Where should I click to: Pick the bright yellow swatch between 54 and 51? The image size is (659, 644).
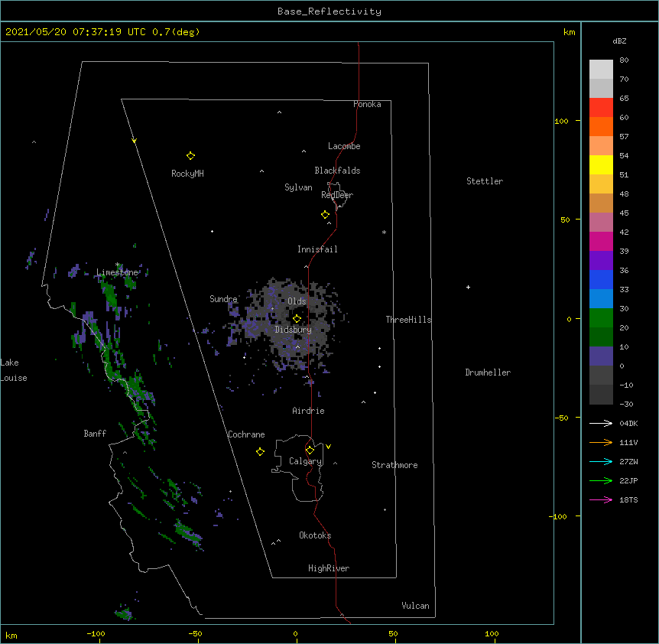tap(601, 164)
